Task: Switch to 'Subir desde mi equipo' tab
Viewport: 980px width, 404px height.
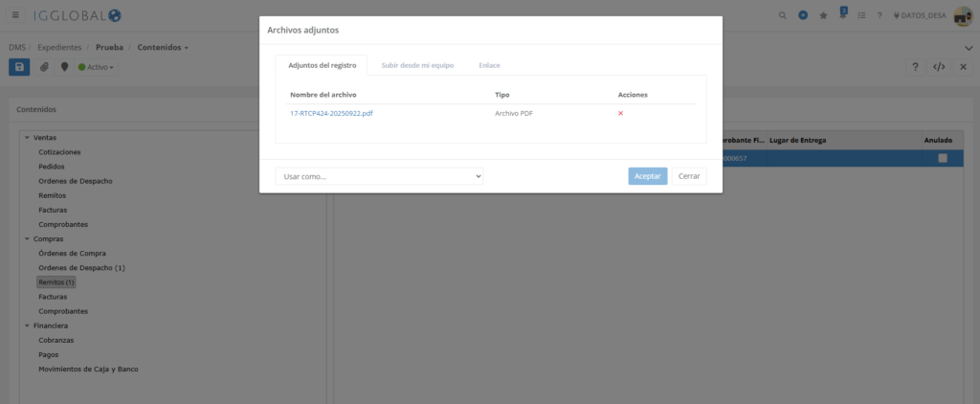Action: click(x=417, y=65)
